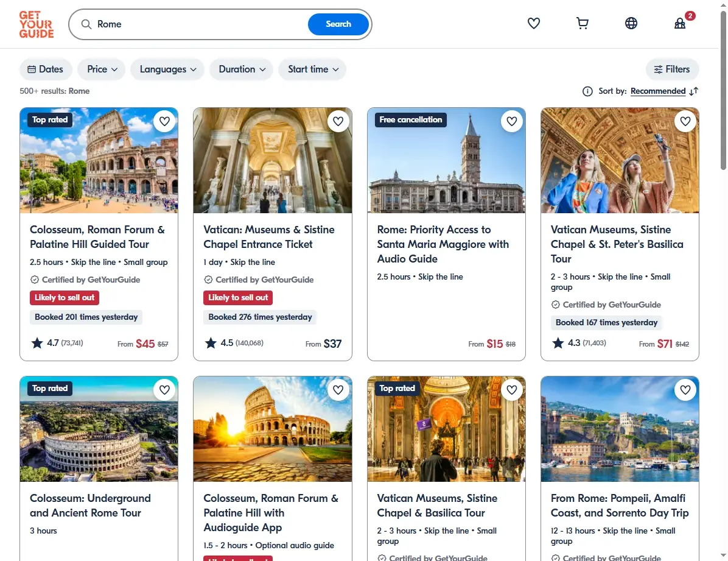The width and height of the screenshot is (728, 561).
Task: Expand the Duration dropdown
Action: click(242, 69)
